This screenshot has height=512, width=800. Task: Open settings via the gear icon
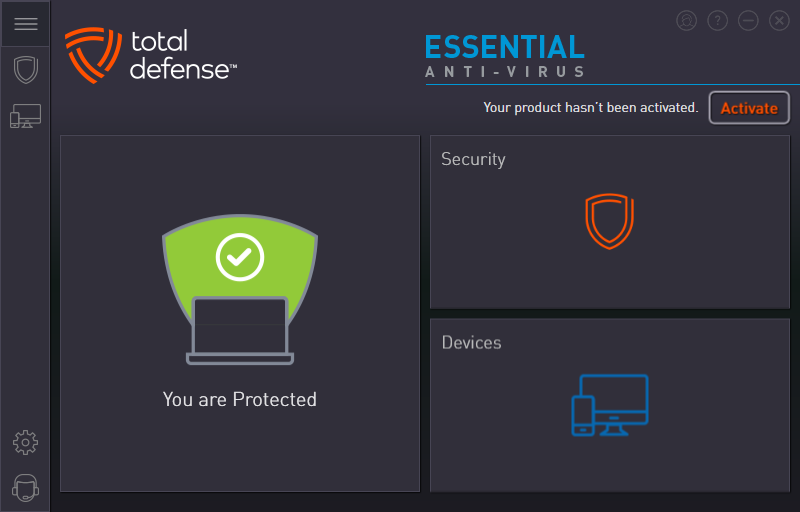pos(25,441)
